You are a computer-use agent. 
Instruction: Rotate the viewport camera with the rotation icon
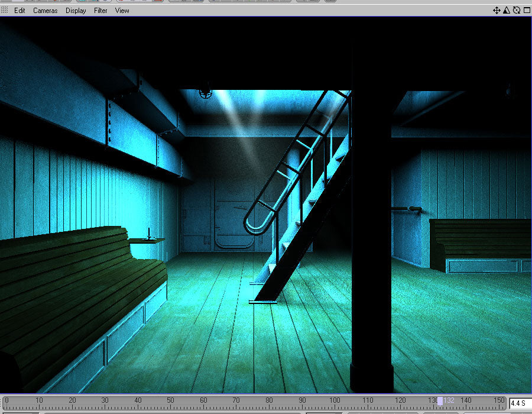click(x=516, y=10)
